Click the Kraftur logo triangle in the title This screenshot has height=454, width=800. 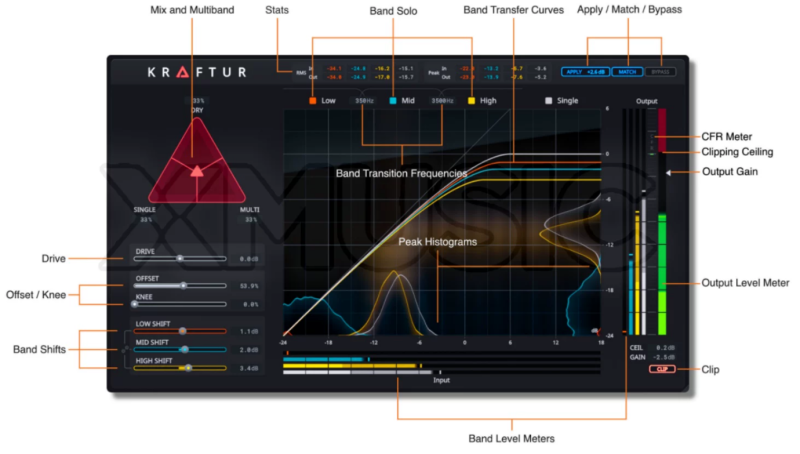pyautogui.click(x=183, y=72)
